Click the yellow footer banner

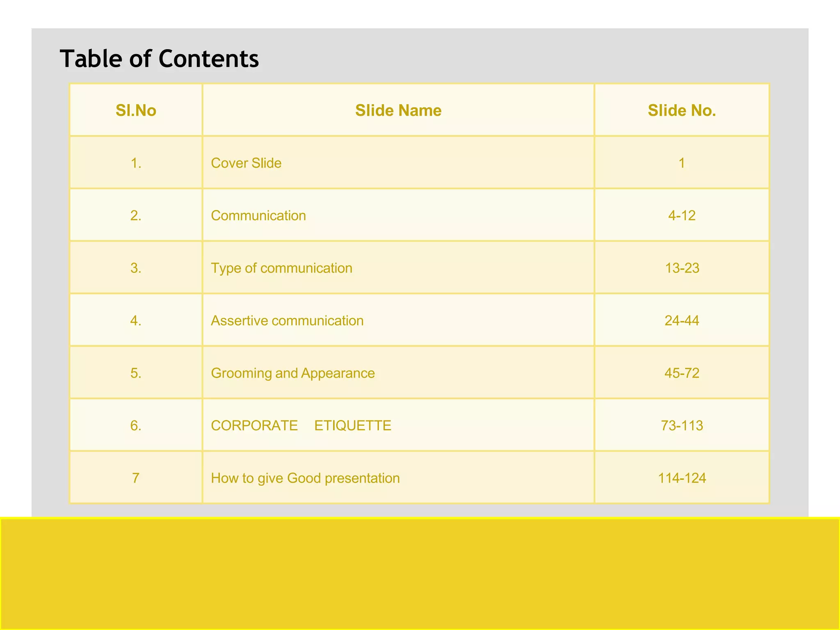tap(420, 573)
